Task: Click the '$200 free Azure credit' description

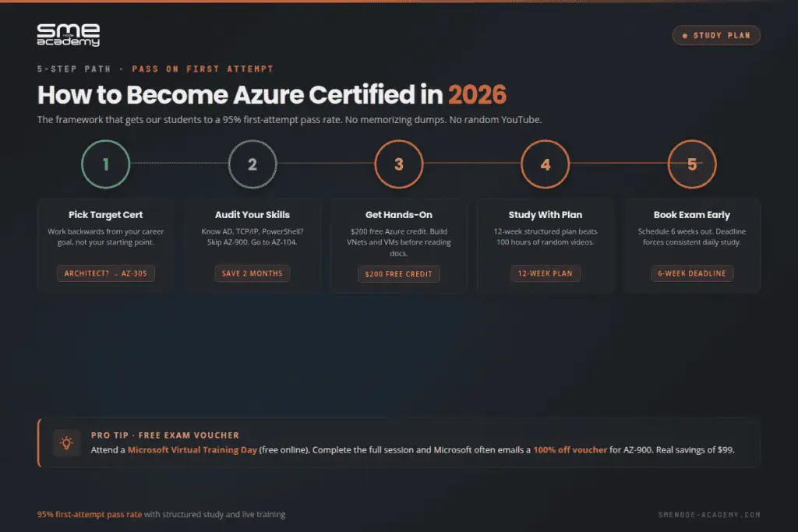Action: point(399,242)
